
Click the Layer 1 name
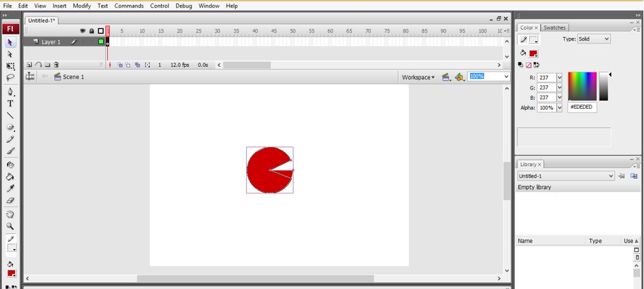(x=51, y=42)
